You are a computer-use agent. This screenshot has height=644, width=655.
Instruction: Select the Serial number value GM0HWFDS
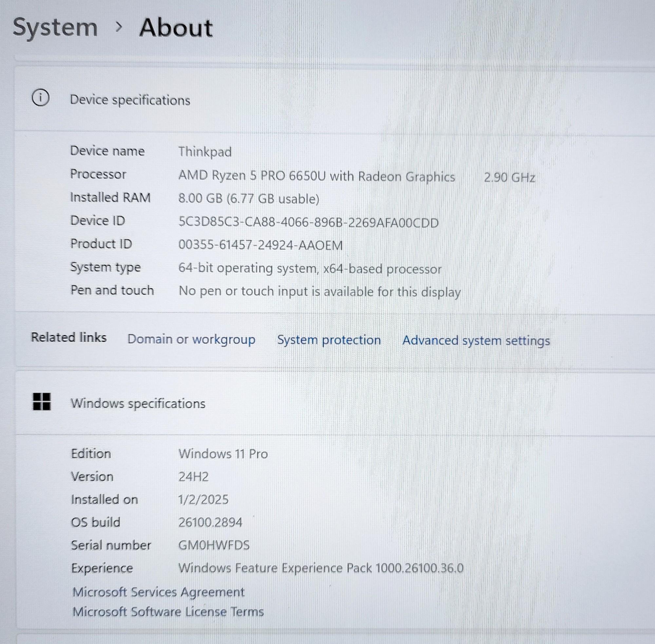pos(214,545)
